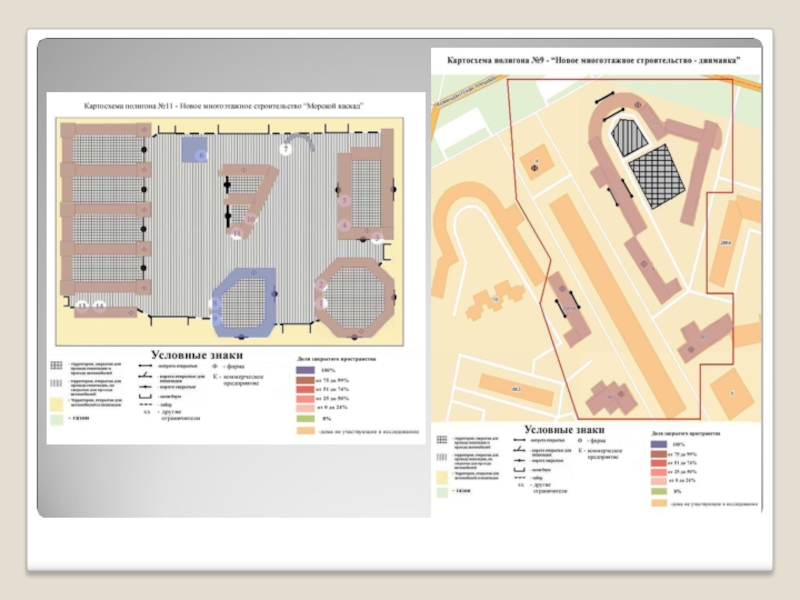
Task: Click the yellow territory swatch in polygon №9 legend
Action: point(442,478)
